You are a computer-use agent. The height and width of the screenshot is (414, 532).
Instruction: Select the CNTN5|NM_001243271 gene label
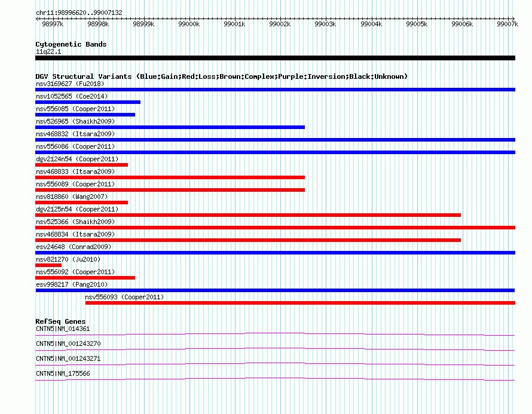point(68,358)
